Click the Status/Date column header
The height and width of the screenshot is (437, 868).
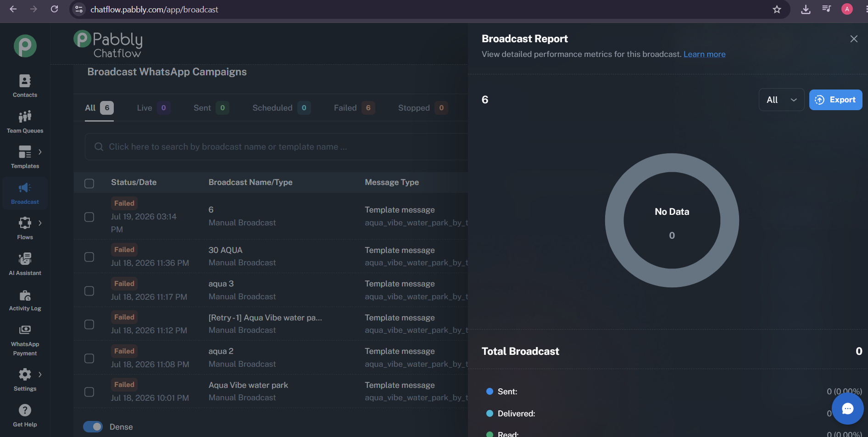click(134, 182)
